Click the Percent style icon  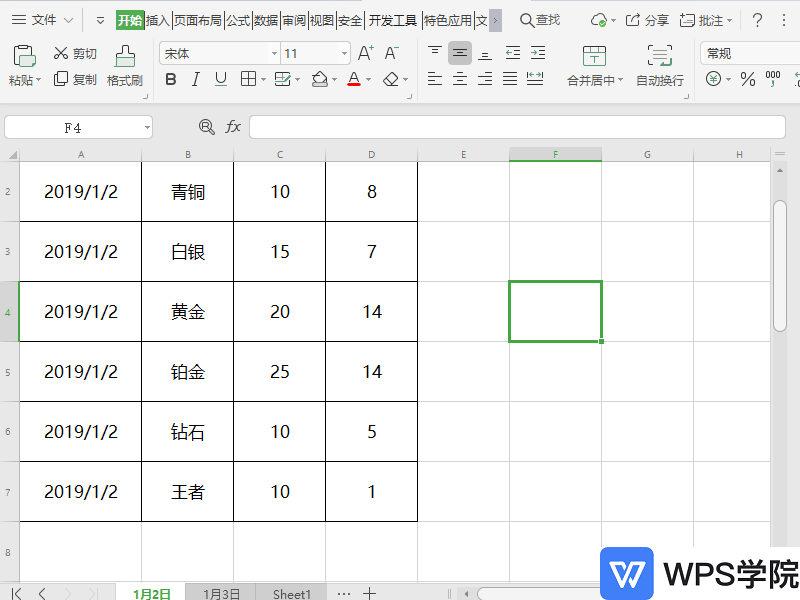(x=746, y=80)
